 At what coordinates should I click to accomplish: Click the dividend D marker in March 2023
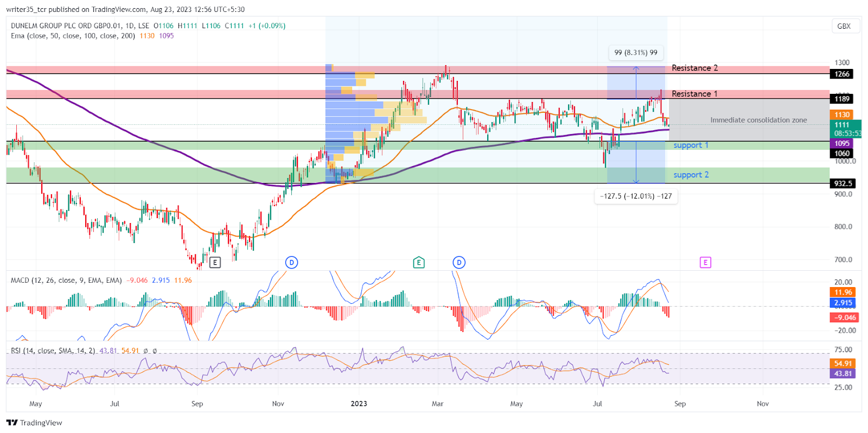point(459,263)
